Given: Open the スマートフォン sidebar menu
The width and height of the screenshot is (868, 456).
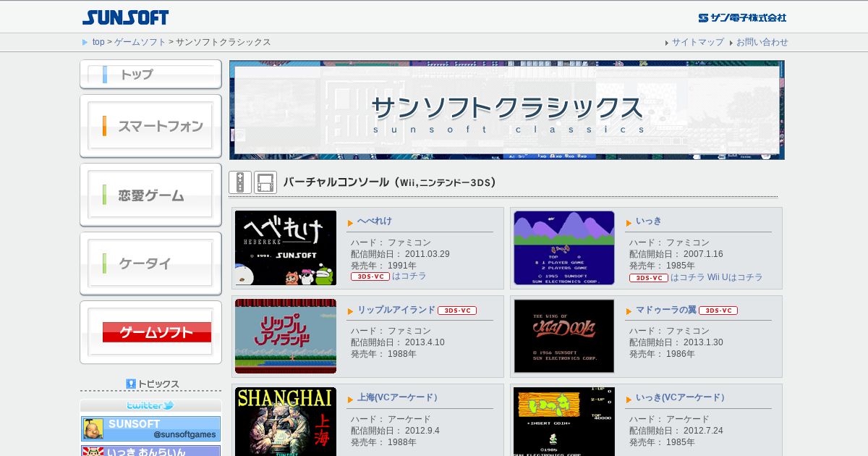Looking at the screenshot, I should coord(150,126).
